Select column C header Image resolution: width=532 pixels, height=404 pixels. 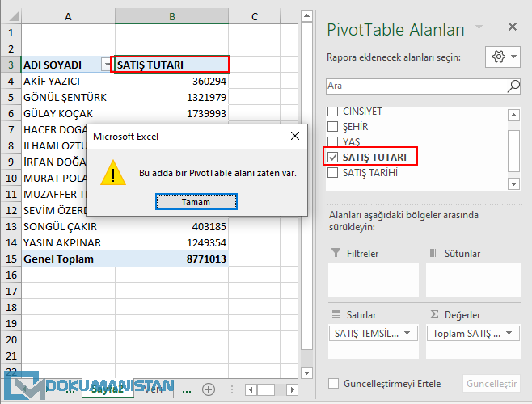[255, 16]
